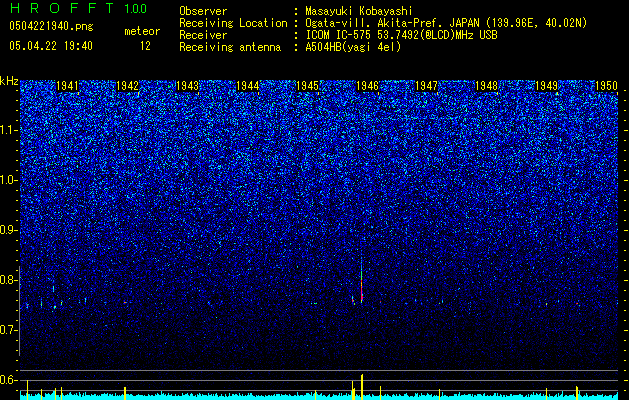Viewport: 629px width, 400px height.
Task: Click the 1945 time marker
Action: tap(307, 86)
